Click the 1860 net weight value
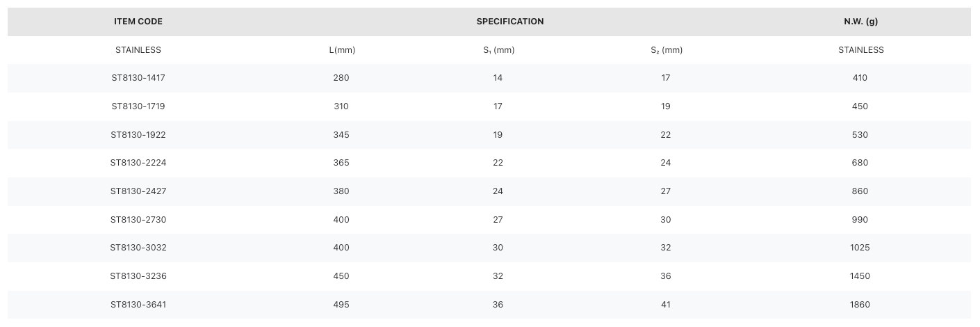The height and width of the screenshot is (327, 980). (860, 305)
